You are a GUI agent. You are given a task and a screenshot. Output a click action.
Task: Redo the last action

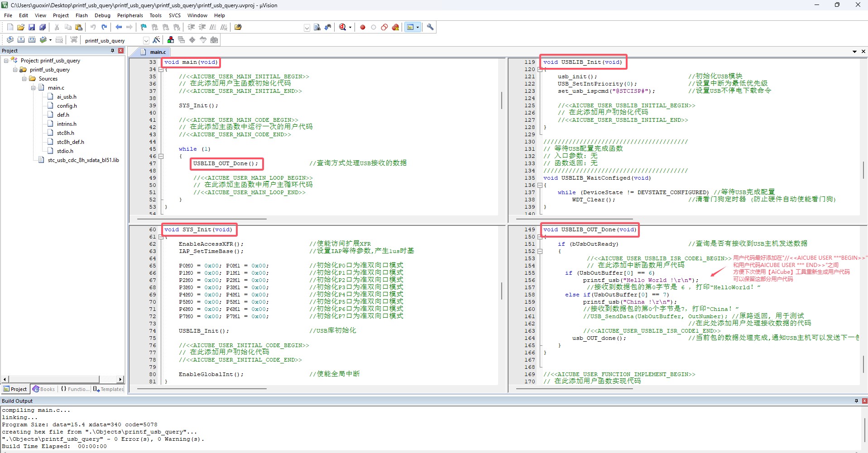104,27
